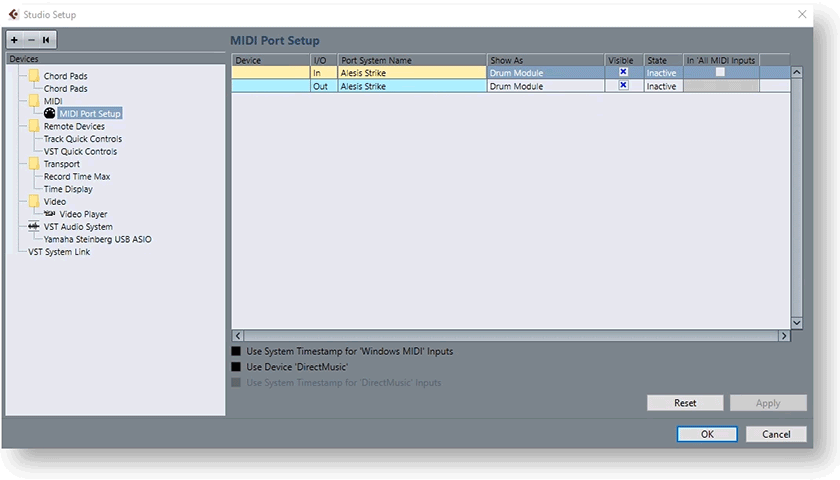Click horizontal scrollbar right arrow
This screenshot has height=480, width=840.
click(x=784, y=336)
